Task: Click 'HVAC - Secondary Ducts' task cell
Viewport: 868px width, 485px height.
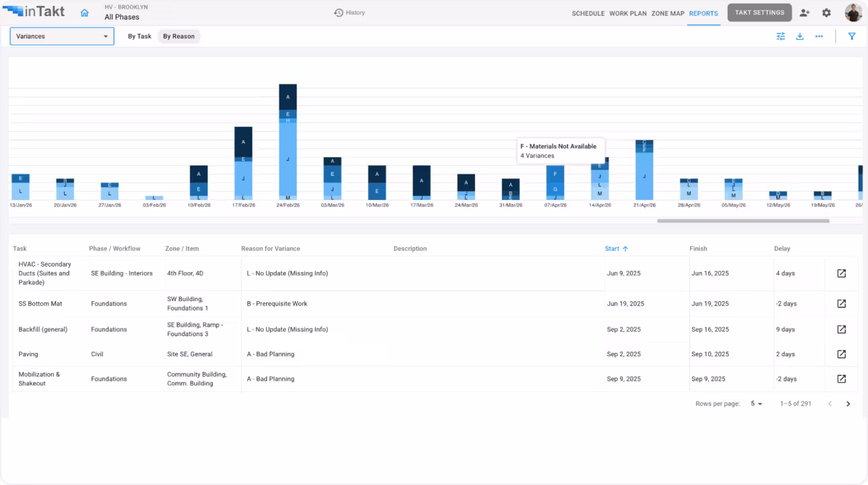Action: click(x=44, y=273)
